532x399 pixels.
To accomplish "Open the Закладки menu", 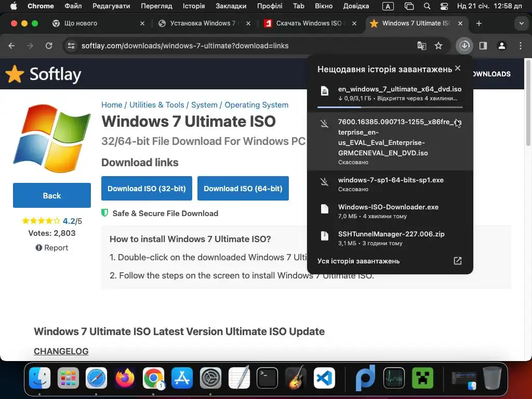I will pyautogui.click(x=231, y=6).
